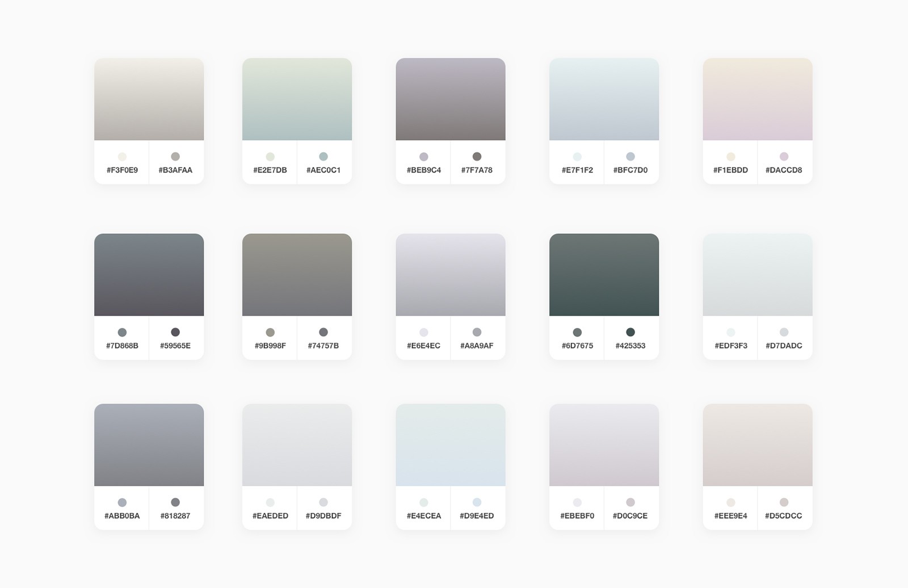Copy the hex code text #ABB0BA
908x588 pixels.
(122, 516)
